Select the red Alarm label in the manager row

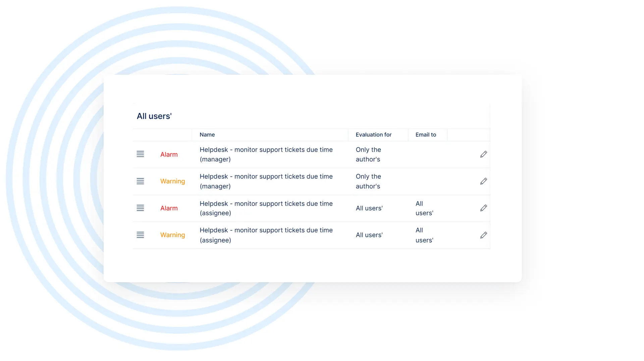click(x=169, y=154)
